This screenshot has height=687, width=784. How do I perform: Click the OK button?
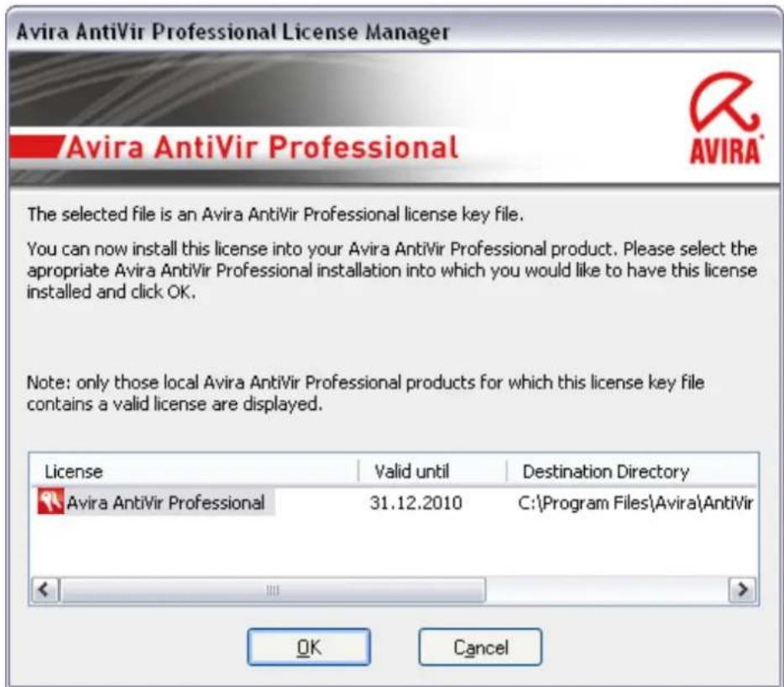309,647
